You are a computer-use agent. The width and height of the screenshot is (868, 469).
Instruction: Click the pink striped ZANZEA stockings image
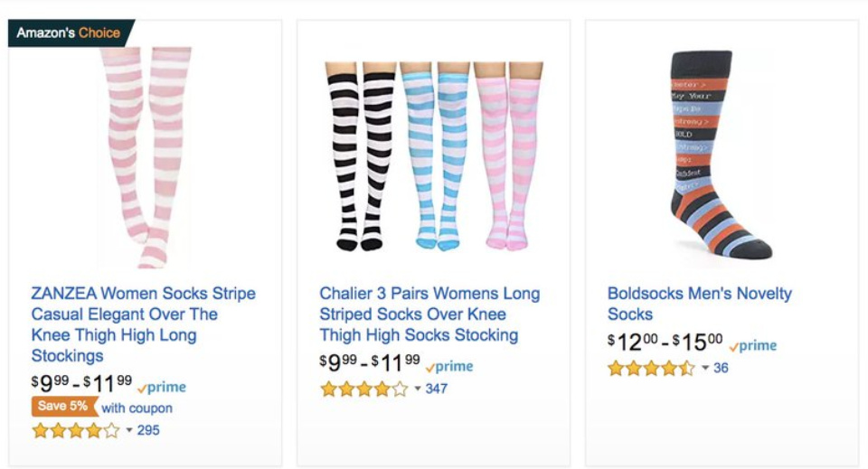pos(145,158)
